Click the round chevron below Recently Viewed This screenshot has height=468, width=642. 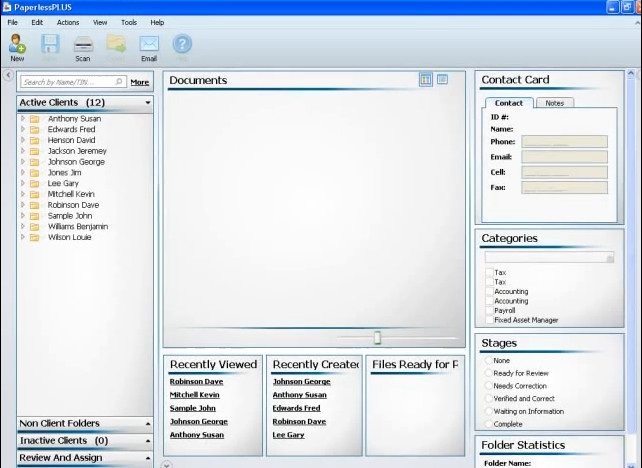(x=166, y=464)
